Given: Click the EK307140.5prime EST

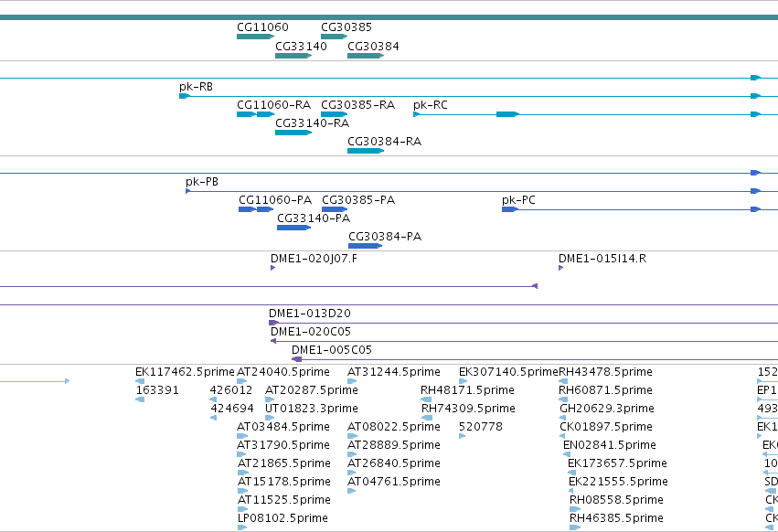Looking at the screenshot, I should (x=463, y=381).
